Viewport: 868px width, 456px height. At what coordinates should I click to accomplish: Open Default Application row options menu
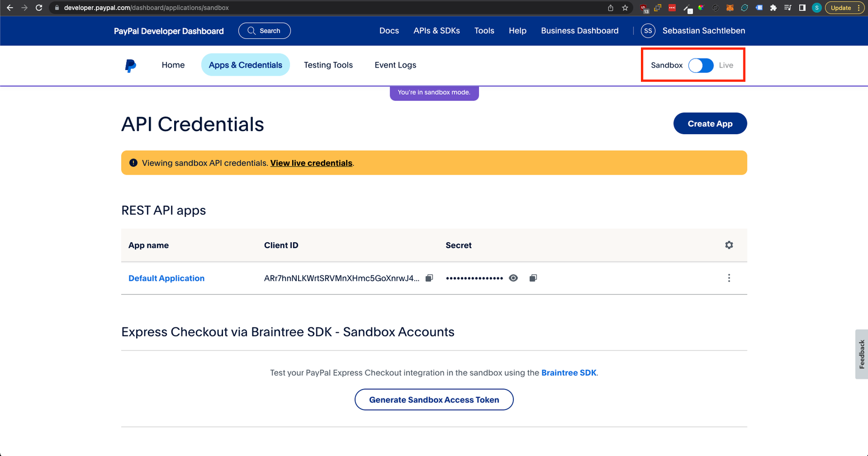729,278
